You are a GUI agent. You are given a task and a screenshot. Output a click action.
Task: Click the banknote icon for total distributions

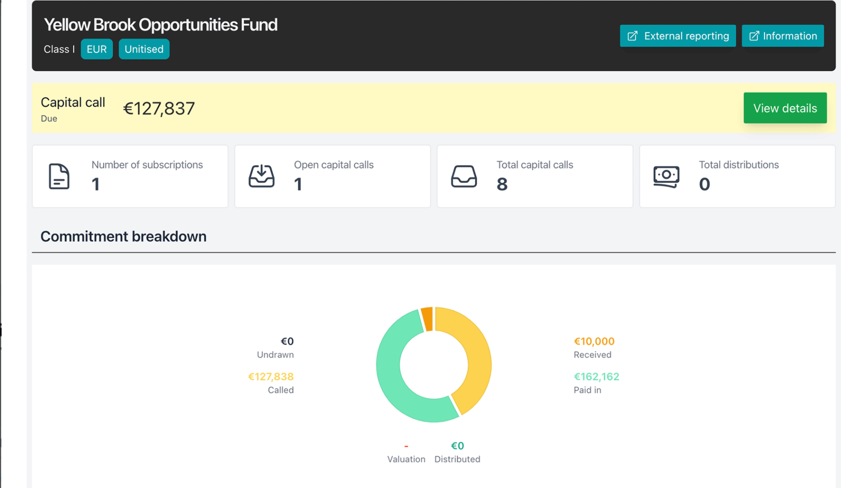point(666,176)
